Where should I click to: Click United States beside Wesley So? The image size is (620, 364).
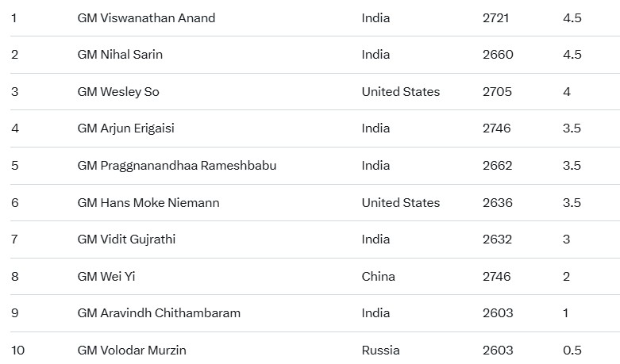click(x=400, y=92)
